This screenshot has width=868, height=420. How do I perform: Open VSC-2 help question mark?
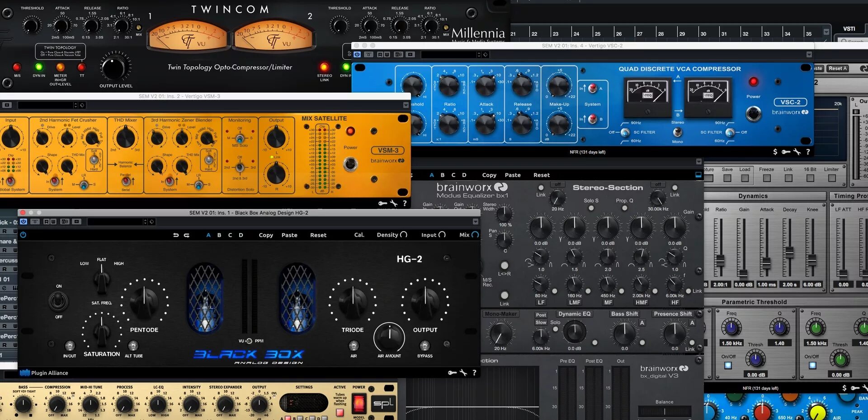tap(808, 152)
